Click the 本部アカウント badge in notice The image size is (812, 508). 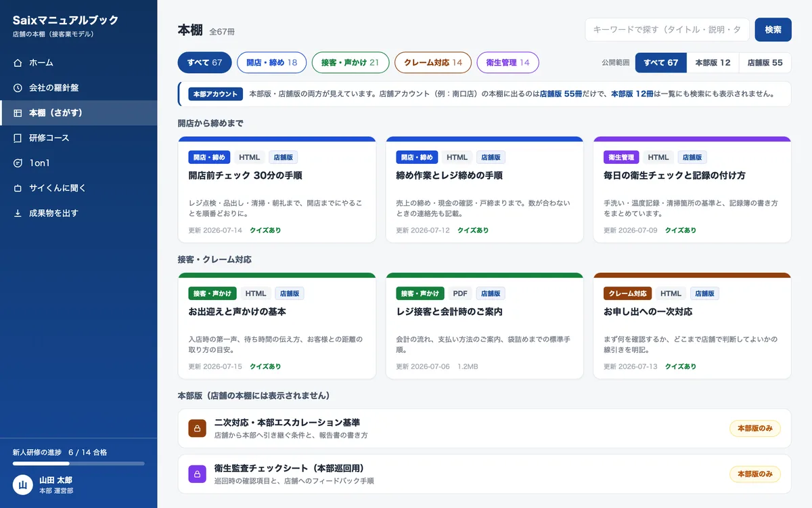215,94
